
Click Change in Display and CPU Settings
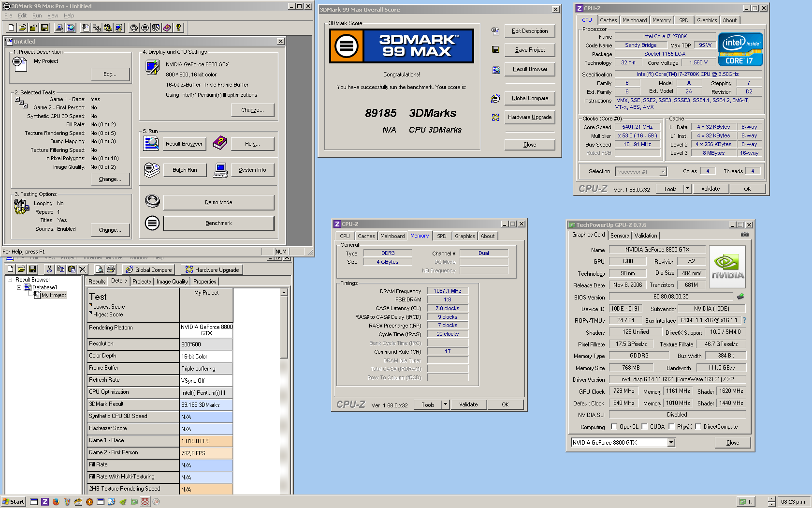pyautogui.click(x=252, y=110)
